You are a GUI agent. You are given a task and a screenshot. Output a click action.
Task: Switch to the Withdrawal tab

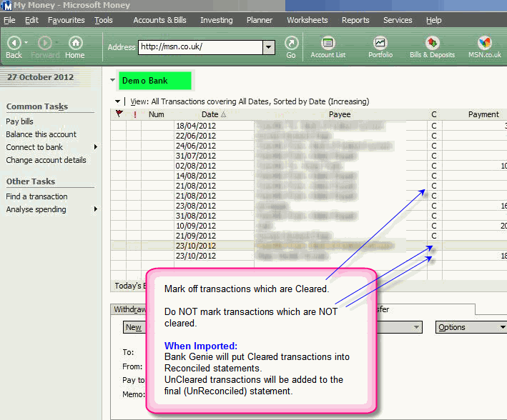(x=129, y=309)
